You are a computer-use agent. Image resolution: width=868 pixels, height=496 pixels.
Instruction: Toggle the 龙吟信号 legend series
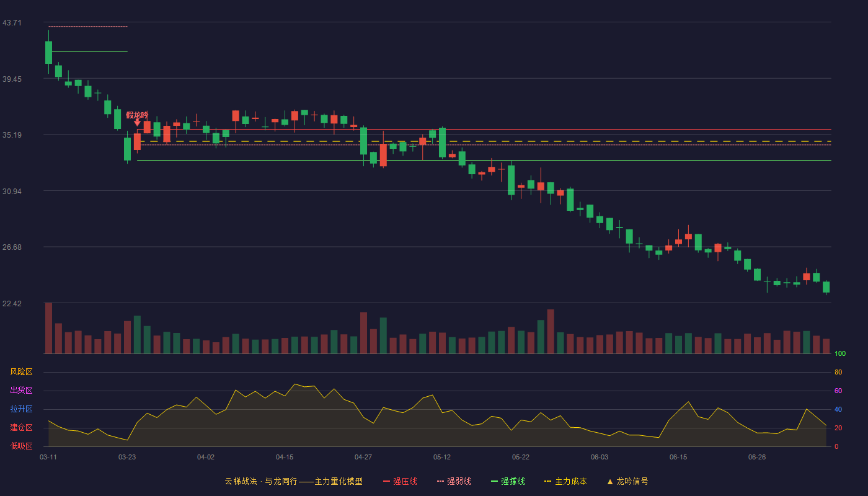[627, 481]
